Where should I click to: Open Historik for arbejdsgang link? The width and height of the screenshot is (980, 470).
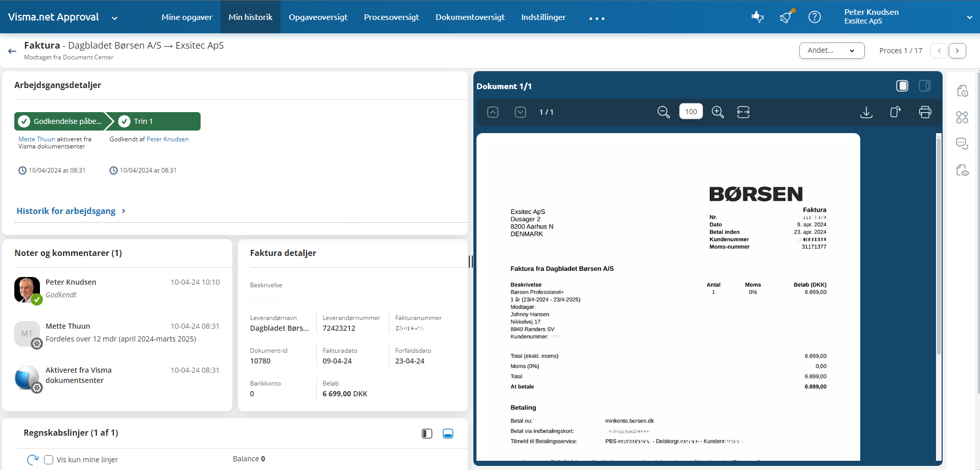click(x=71, y=211)
